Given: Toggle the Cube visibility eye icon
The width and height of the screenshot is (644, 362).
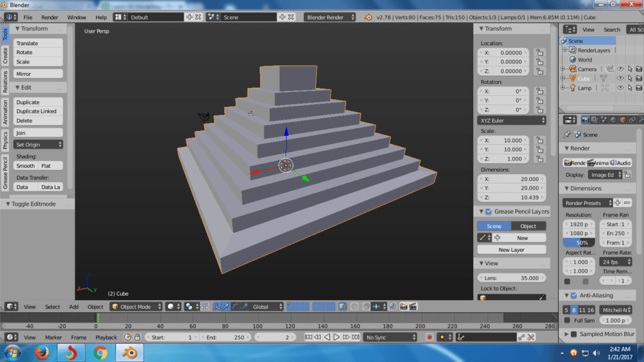Looking at the screenshot, I should coord(620,79).
